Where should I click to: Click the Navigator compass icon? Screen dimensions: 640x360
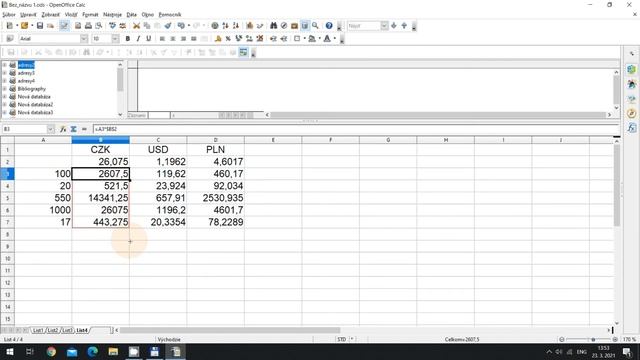pos(284,26)
